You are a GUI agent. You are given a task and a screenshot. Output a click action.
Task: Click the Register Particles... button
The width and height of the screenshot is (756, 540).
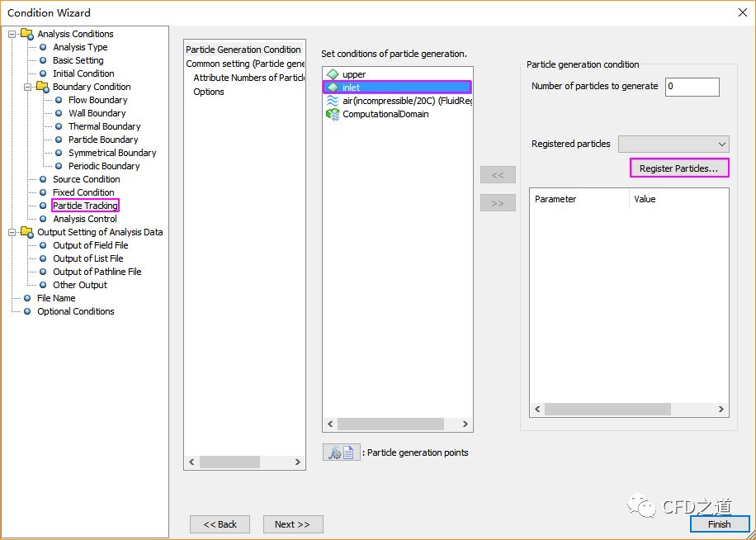[679, 168]
